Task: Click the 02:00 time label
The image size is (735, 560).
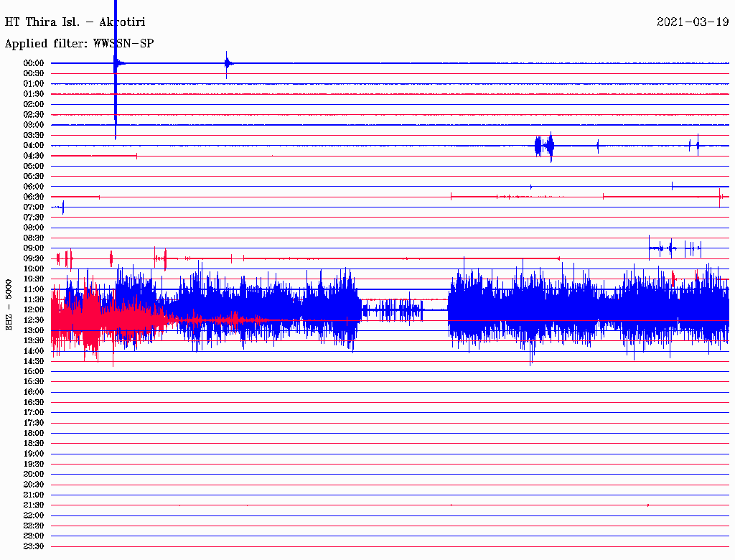Action: click(x=34, y=104)
